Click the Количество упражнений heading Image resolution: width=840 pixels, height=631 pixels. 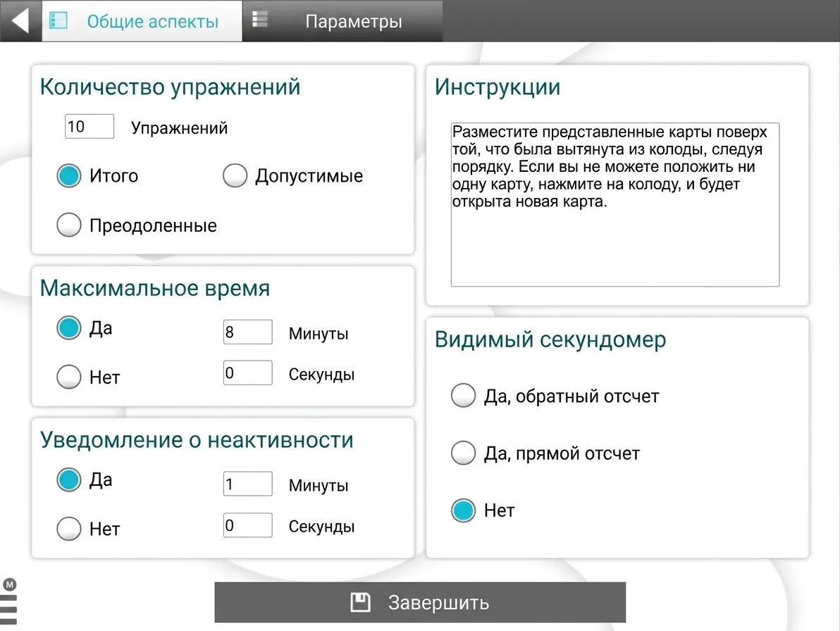pyautogui.click(x=171, y=87)
